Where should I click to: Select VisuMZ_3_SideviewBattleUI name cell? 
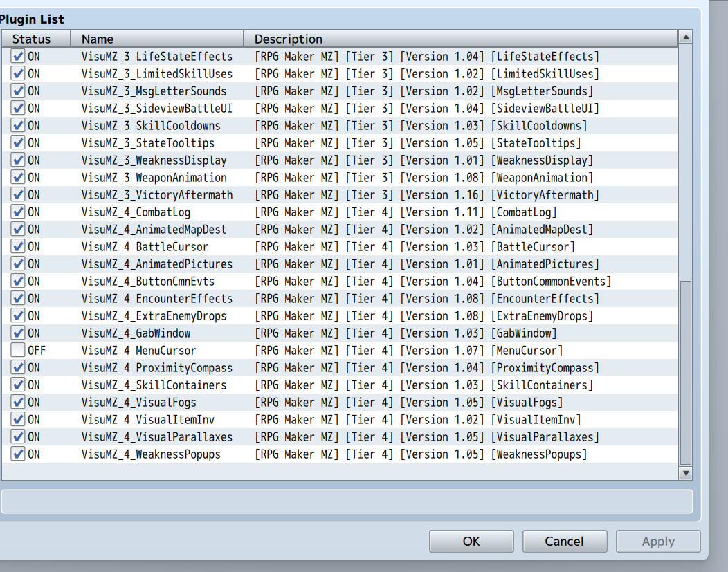(x=157, y=109)
